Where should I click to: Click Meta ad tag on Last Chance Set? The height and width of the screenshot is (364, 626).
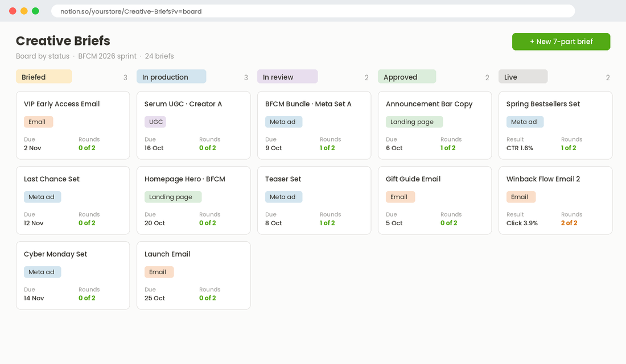pyautogui.click(x=42, y=197)
